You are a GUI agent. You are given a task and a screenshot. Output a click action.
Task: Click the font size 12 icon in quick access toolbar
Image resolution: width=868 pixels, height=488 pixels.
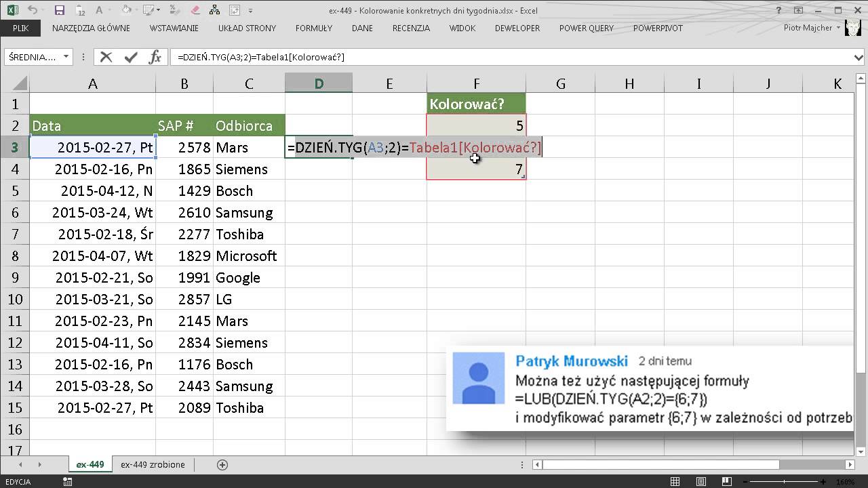coord(81,11)
